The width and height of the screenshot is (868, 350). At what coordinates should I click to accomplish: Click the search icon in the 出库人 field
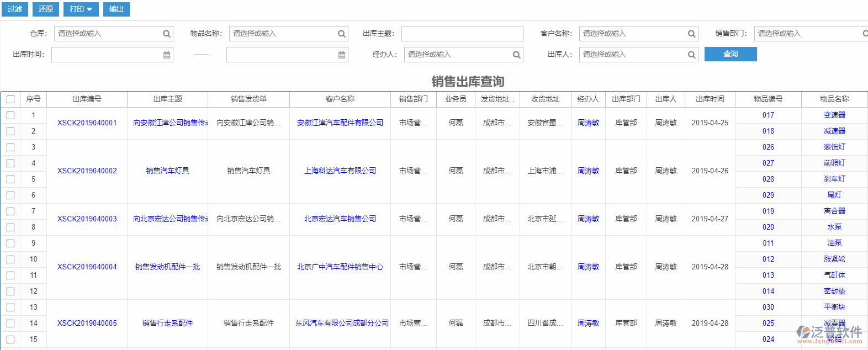(691, 55)
